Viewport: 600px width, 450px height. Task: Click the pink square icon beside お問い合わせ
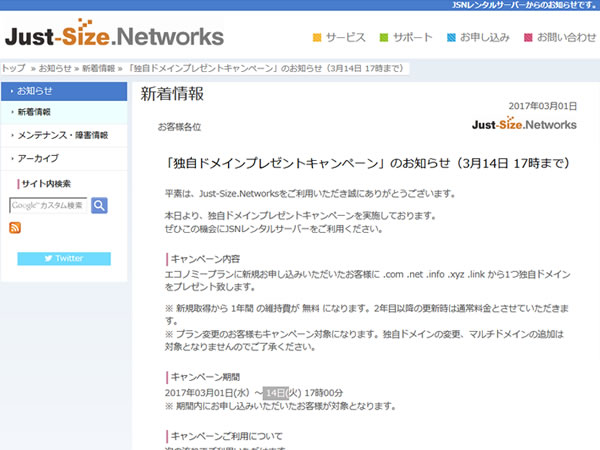(x=528, y=38)
